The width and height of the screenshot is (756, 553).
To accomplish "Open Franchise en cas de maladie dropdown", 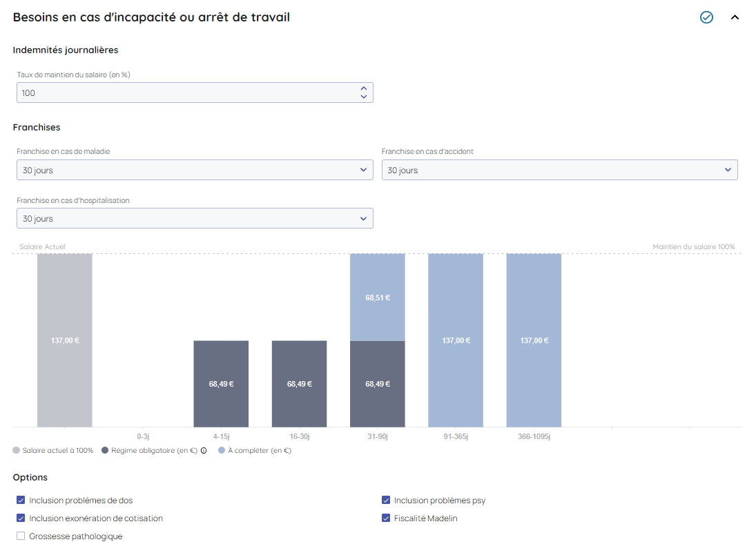I will 195,170.
